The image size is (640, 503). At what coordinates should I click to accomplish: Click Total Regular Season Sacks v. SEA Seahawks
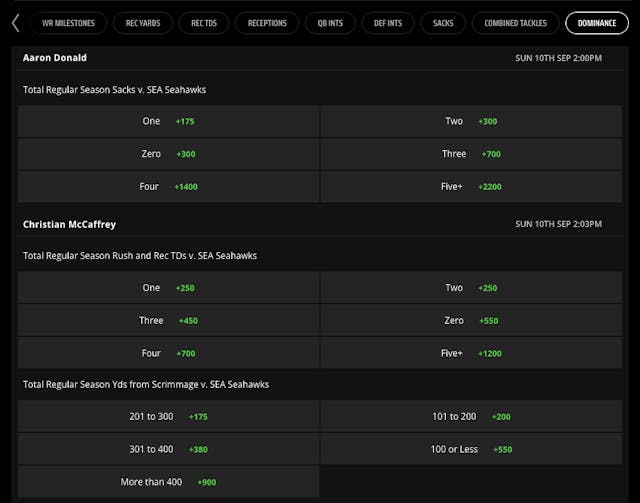pos(114,89)
